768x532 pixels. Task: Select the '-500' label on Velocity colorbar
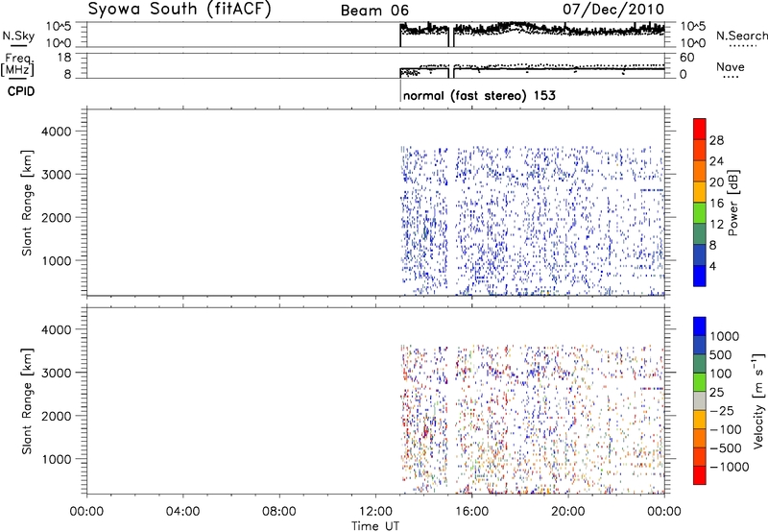click(x=726, y=447)
